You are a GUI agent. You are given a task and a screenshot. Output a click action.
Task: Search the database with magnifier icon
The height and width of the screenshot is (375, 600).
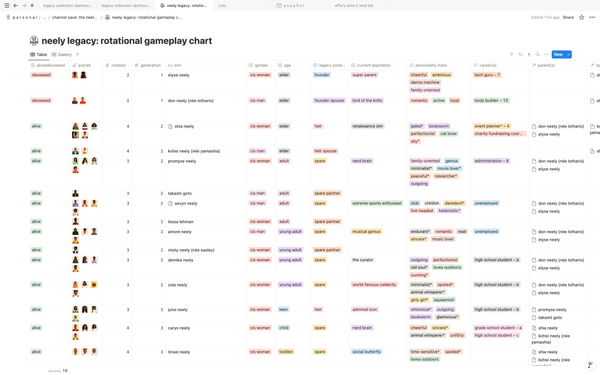click(538, 54)
